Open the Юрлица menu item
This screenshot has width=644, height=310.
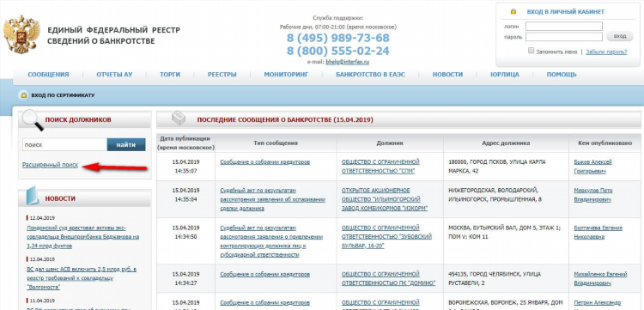(x=505, y=75)
